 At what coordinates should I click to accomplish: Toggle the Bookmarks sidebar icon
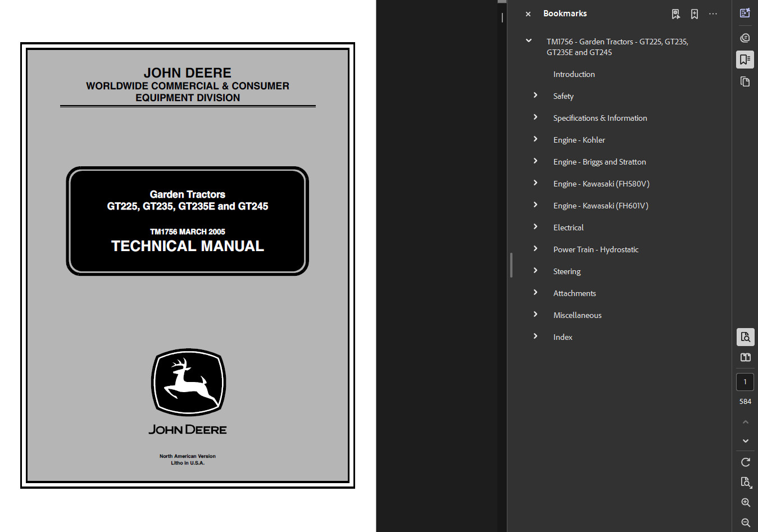point(745,60)
